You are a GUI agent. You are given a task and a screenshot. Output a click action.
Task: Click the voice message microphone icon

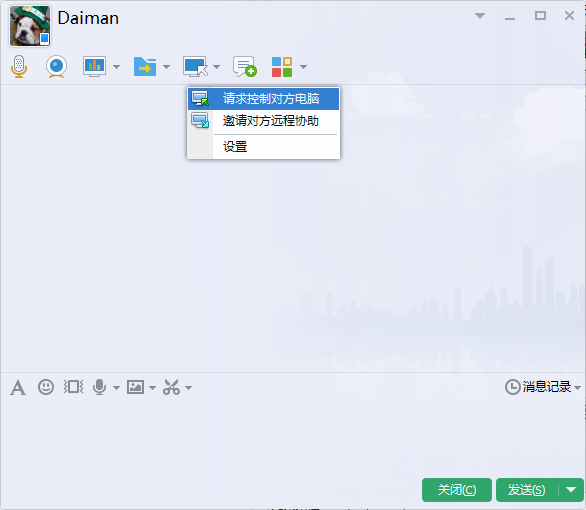(x=99, y=387)
